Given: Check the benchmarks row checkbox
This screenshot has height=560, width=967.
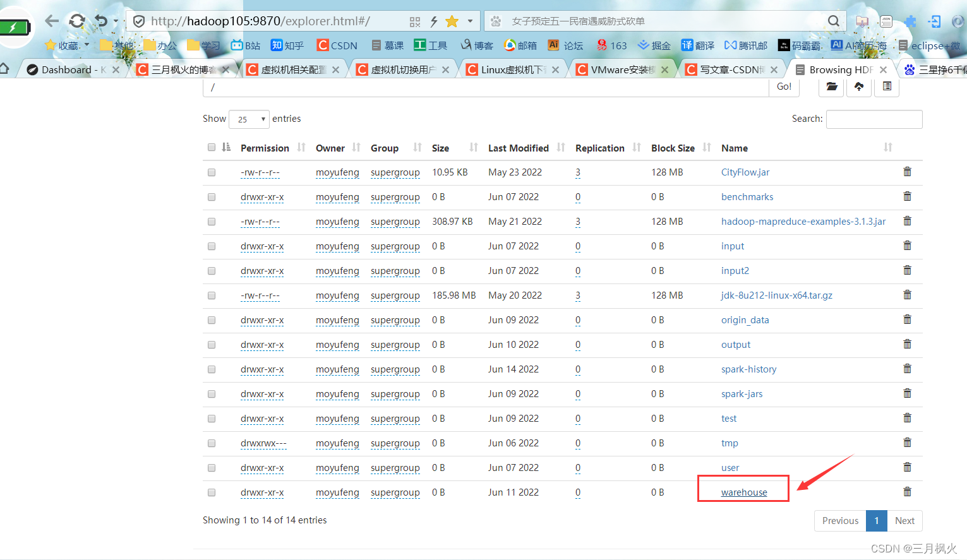Looking at the screenshot, I should pos(212,197).
